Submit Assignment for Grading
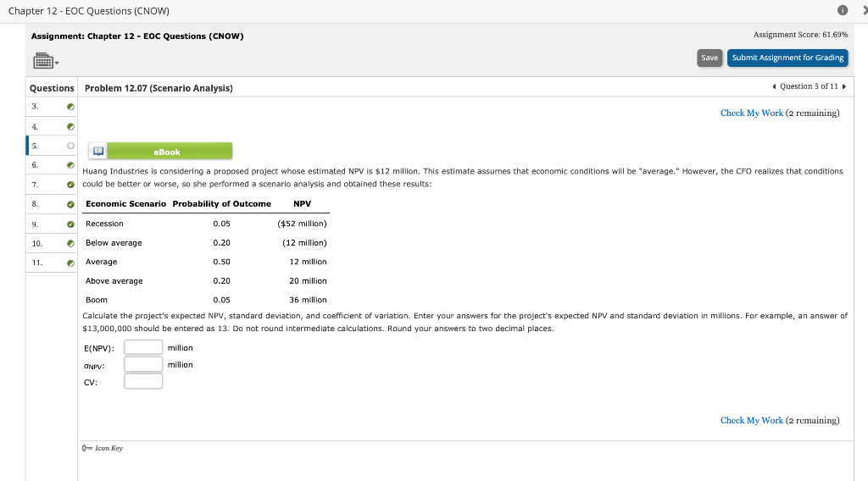Image resolution: width=868 pixels, height=481 pixels. tap(787, 58)
